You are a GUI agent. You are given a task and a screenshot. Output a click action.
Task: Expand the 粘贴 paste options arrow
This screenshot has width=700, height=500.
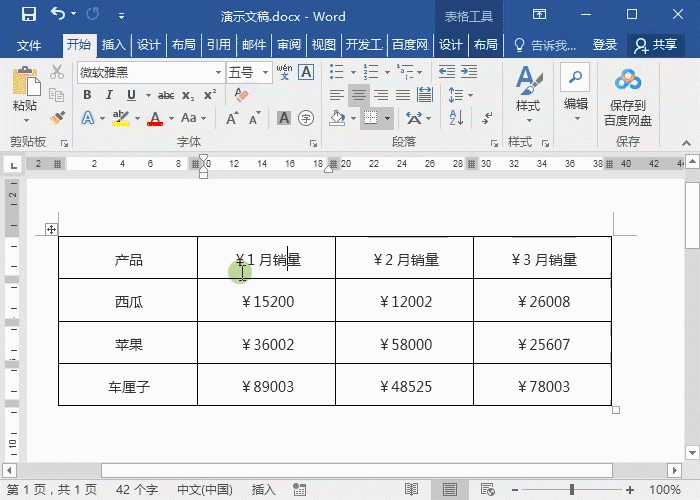(x=25, y=121)
